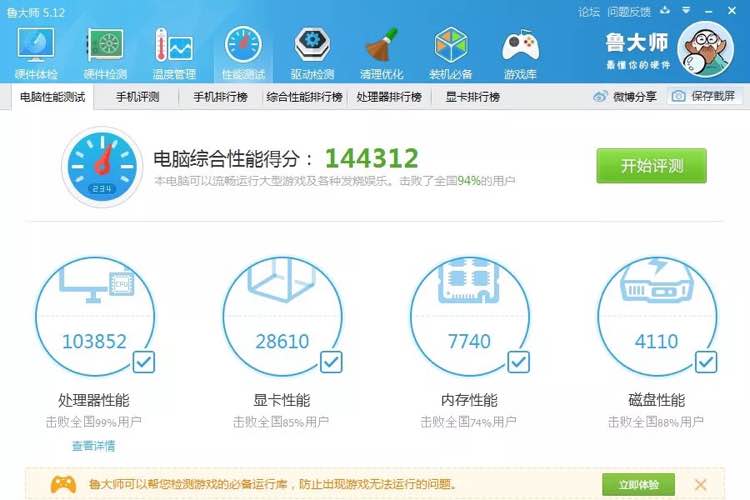The image size is (750, 500).
Task: Click the memory chip circle icon
Action: click(470, 316)
